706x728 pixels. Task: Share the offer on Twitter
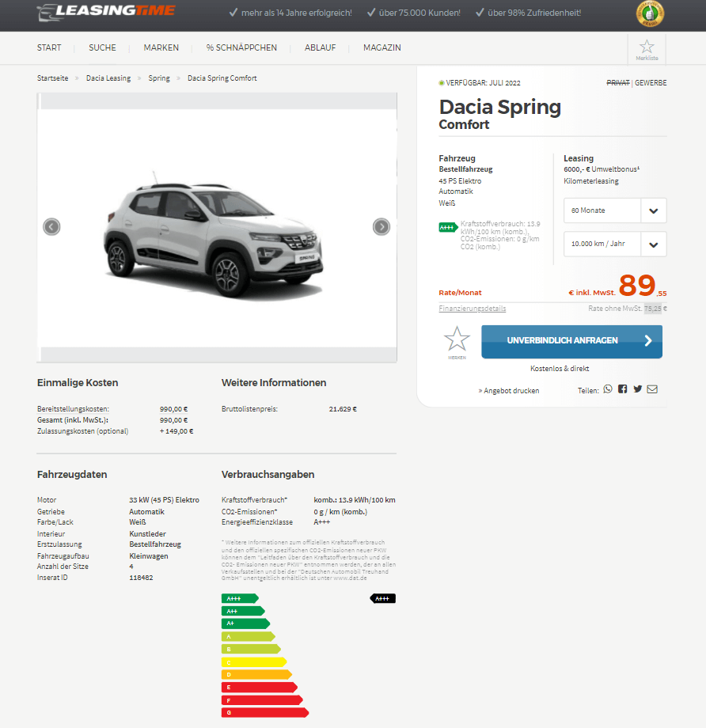click(x=637, y=389)
